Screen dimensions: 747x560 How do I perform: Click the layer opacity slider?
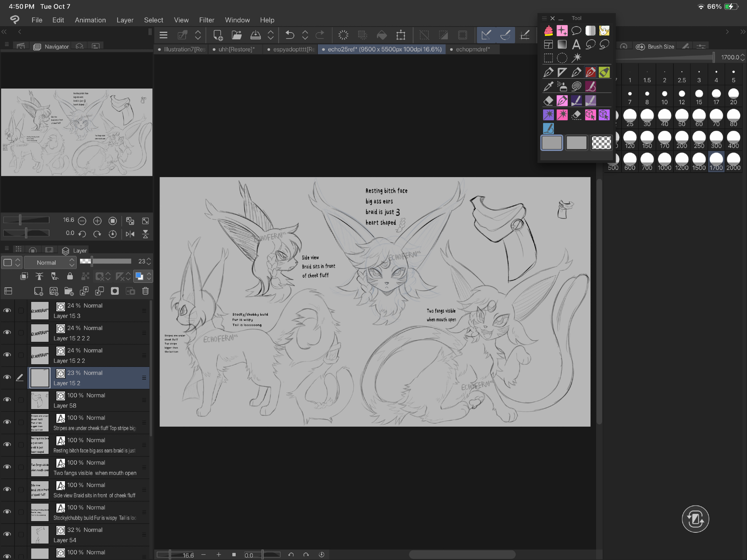click(111, 261)
